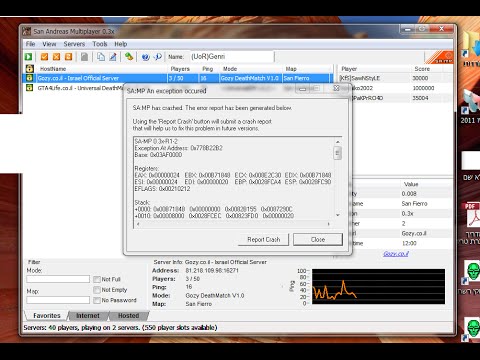The height and width of the screenshot is (360, 480).
Task: Click the San Andreas Multiplayer title bar icon
Action: point(27,31)
